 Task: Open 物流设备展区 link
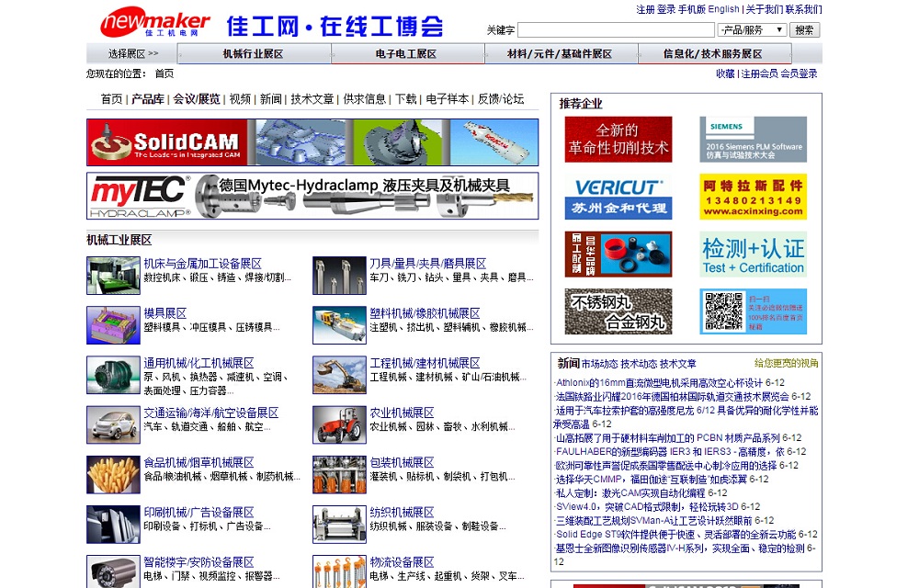tap(403, 562)
